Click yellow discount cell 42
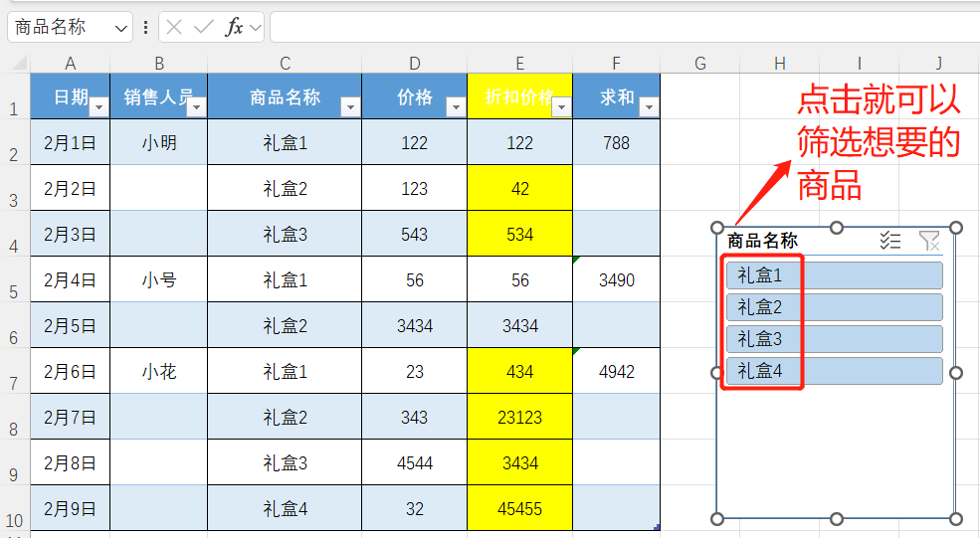 coord(519,188)
